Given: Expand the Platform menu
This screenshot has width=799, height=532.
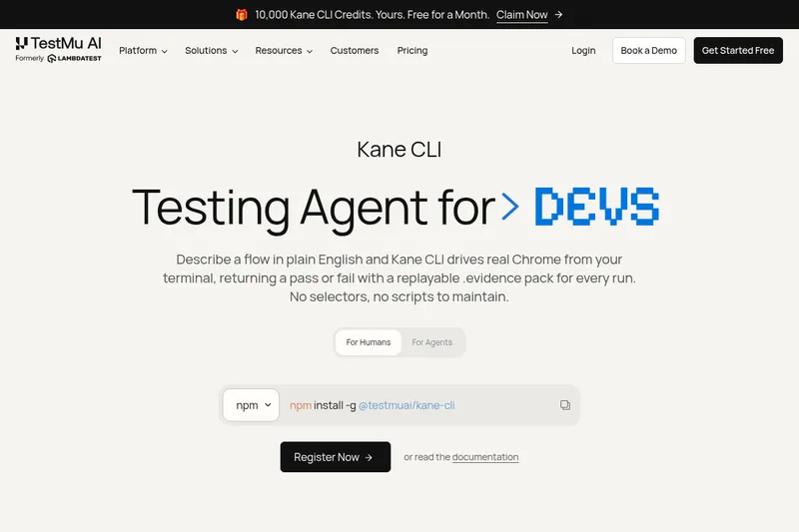Looking at the screenshot, I should coord(143,50).
